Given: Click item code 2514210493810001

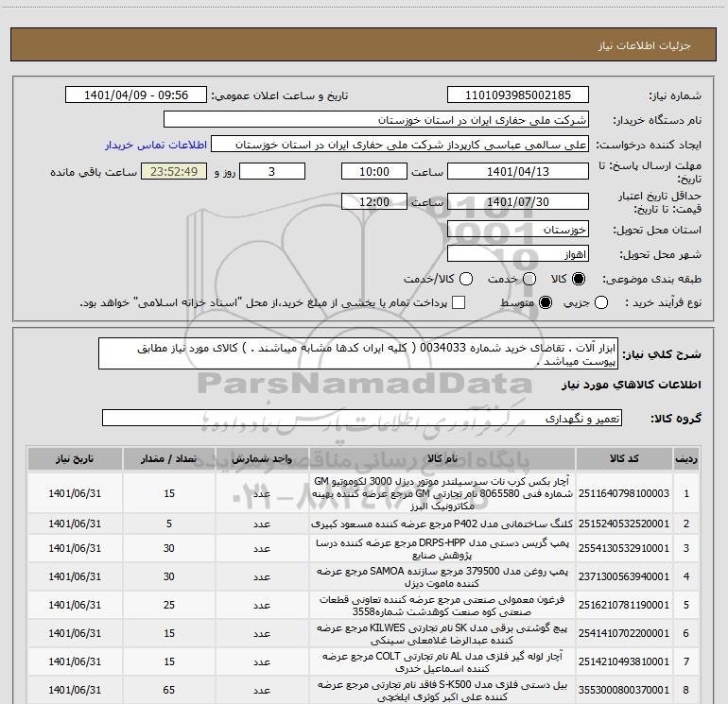Looking at the screenshot, I should point(624,661).
